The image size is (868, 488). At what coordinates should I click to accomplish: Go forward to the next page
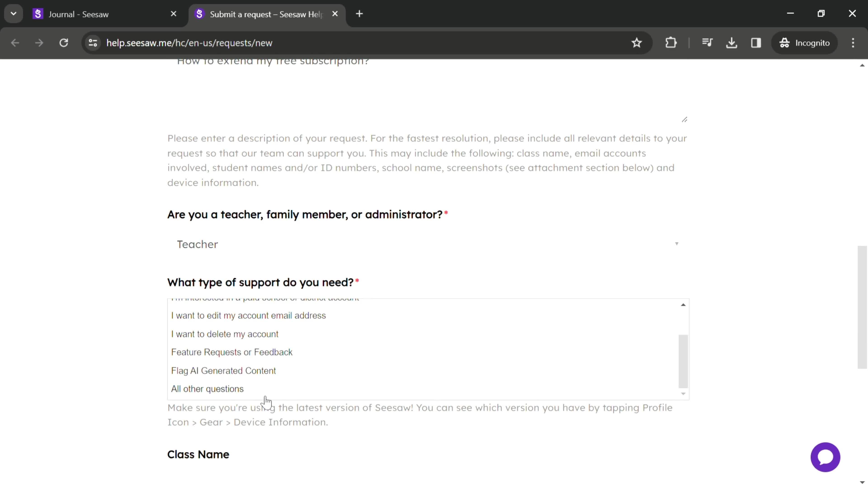(x=39, y=43)
